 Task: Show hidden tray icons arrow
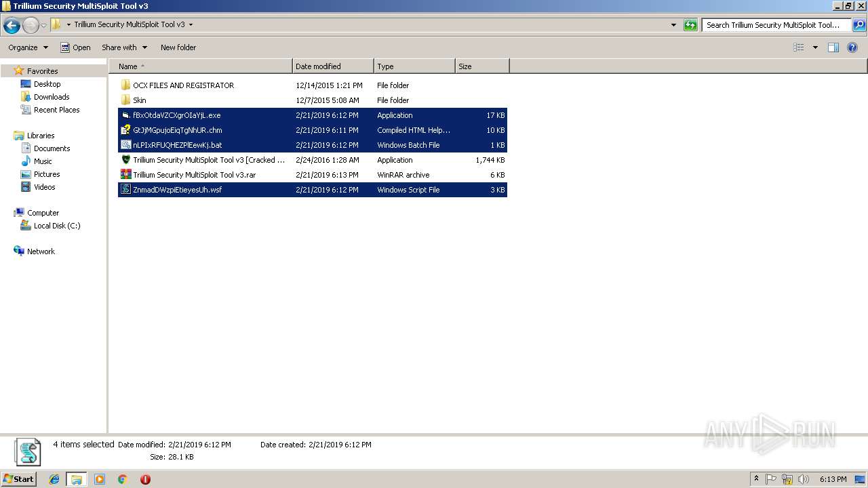click(757, 479)
